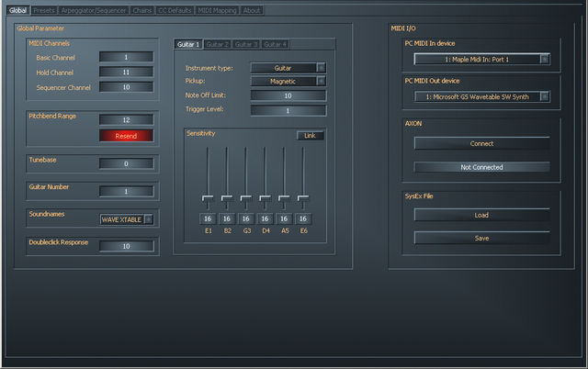
Task: Open the Pickup Magnetic dropdown arrow
Action: tap(321, 82)
